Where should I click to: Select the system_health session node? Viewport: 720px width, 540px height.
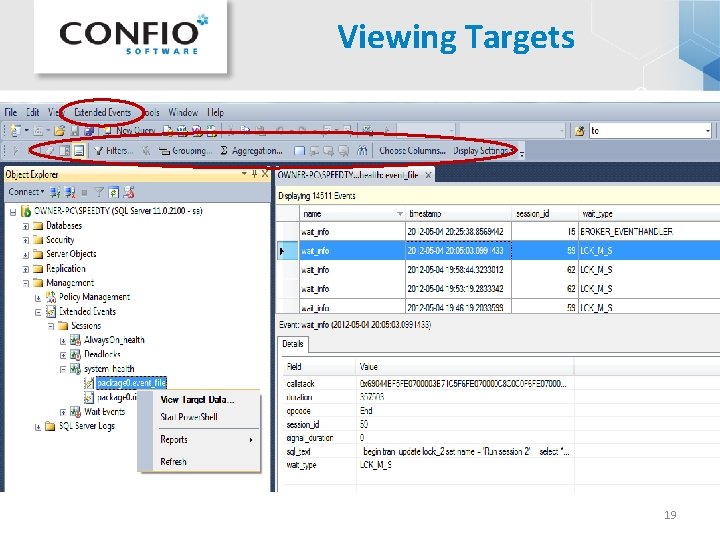[x=109, y=369]
